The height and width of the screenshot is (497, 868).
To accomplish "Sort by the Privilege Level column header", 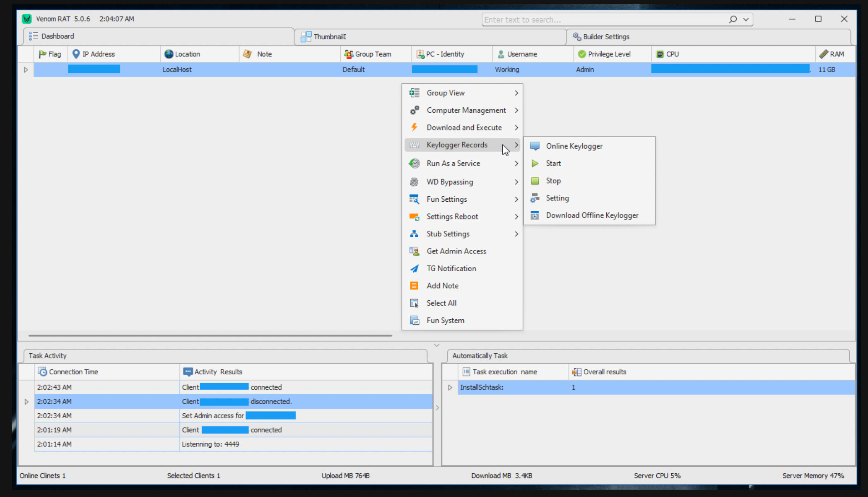I will point(609,54).
